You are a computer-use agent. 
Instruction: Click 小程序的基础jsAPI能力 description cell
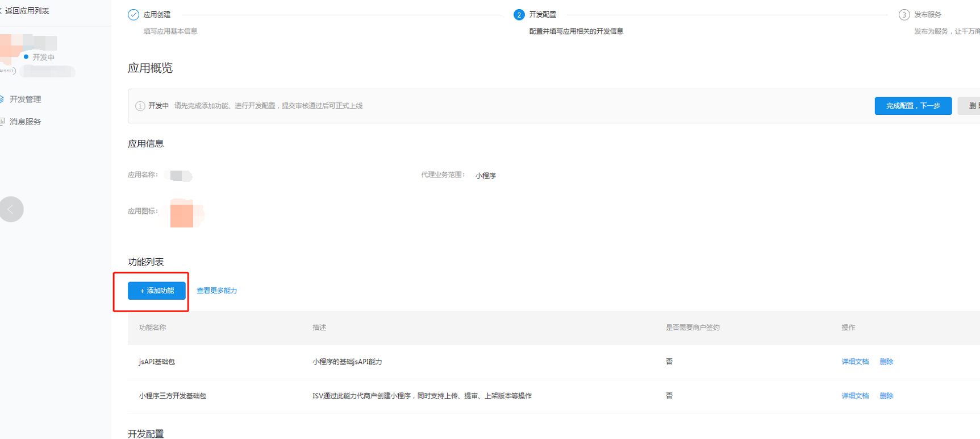pyautogui.click(x=347, y=362)
